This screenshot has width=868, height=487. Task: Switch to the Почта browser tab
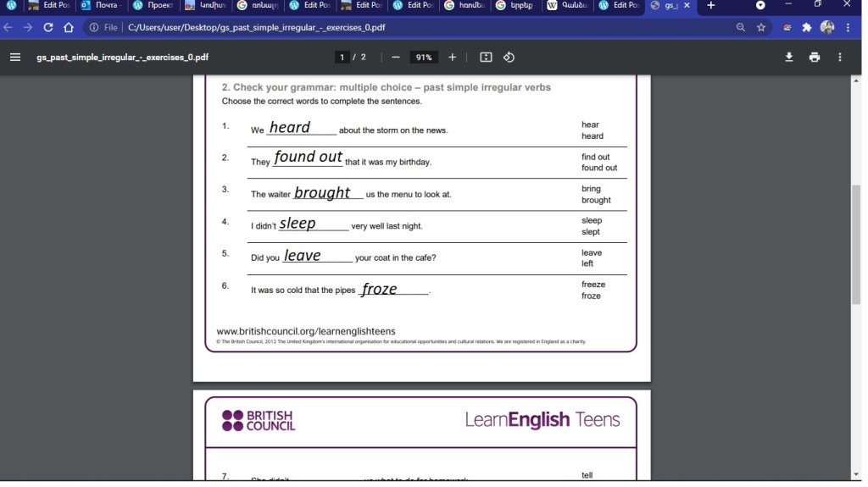(x=103, y=6)
